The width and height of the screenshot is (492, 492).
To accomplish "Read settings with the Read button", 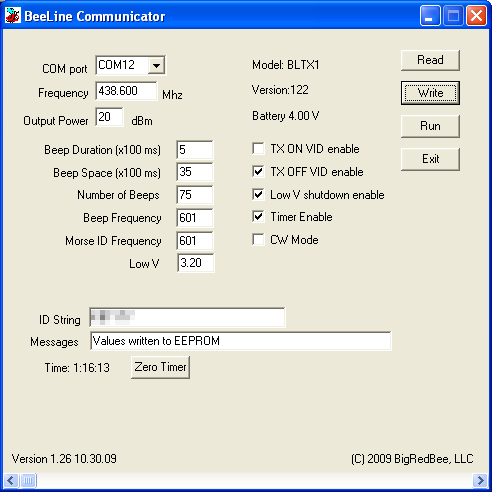I will tap(430, 60).
